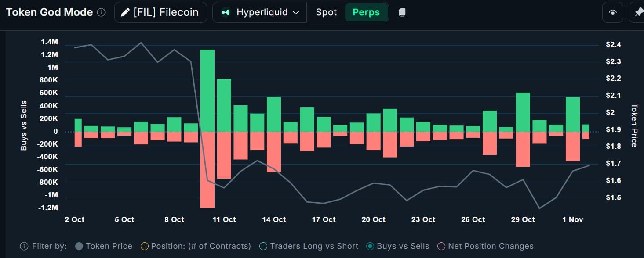The height and width of the screenshot is (258, 644).
Task: Enable the Net Position Changes filter
Action: click(x=441, y=246)
